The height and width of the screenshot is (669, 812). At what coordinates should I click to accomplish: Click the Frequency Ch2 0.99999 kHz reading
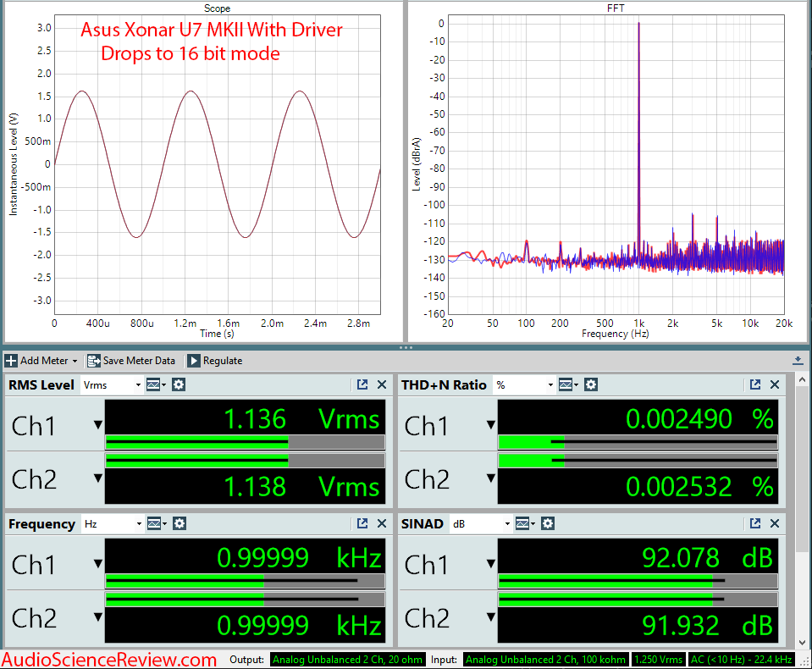pos(300,626)
